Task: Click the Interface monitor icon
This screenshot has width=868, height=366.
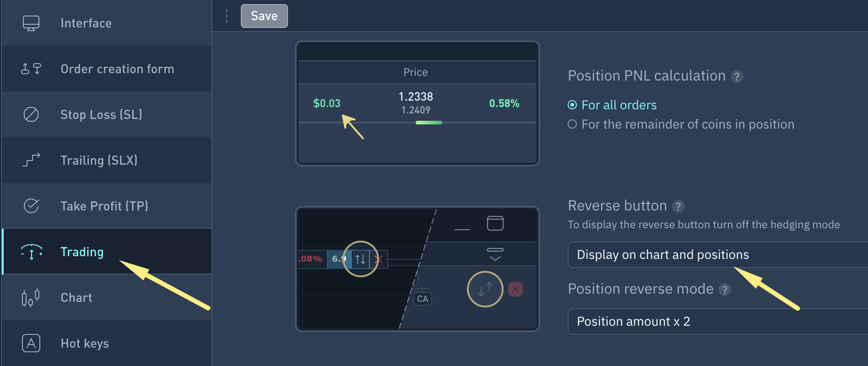Action: [x=31, y=23]
